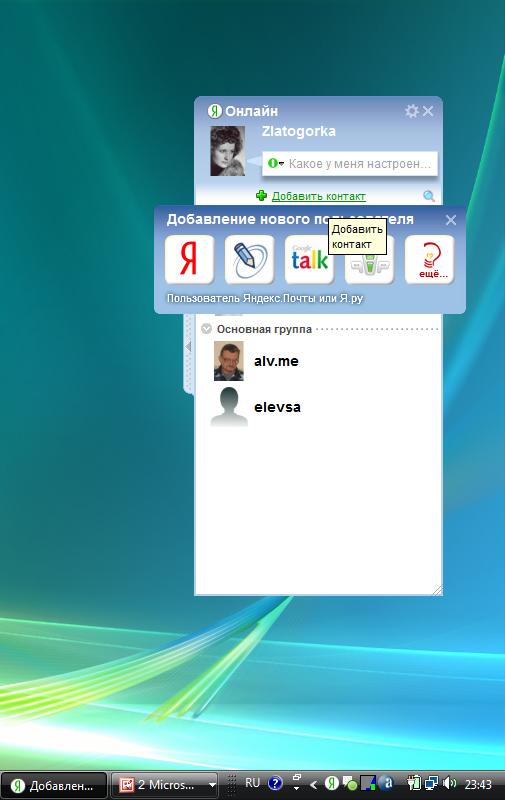The image size is (505, 800).
Task: Show hidden tray icons with the arrow
Action: click(313, 784)
